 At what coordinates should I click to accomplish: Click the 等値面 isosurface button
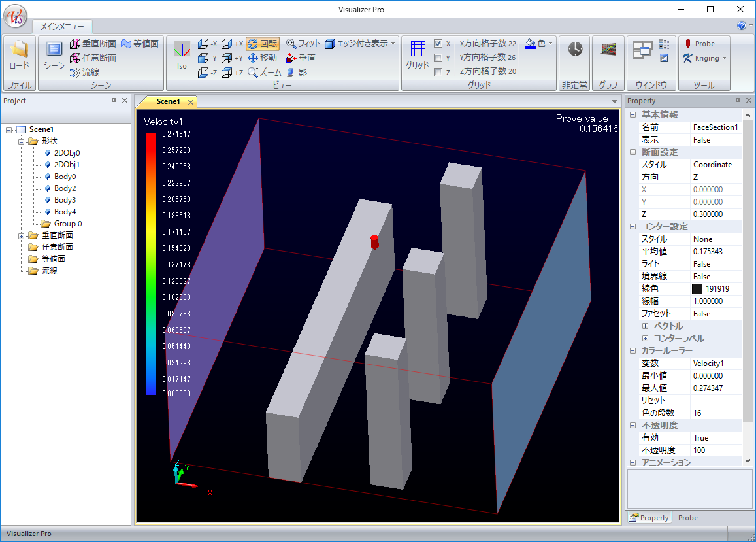(x=140, y=44)
